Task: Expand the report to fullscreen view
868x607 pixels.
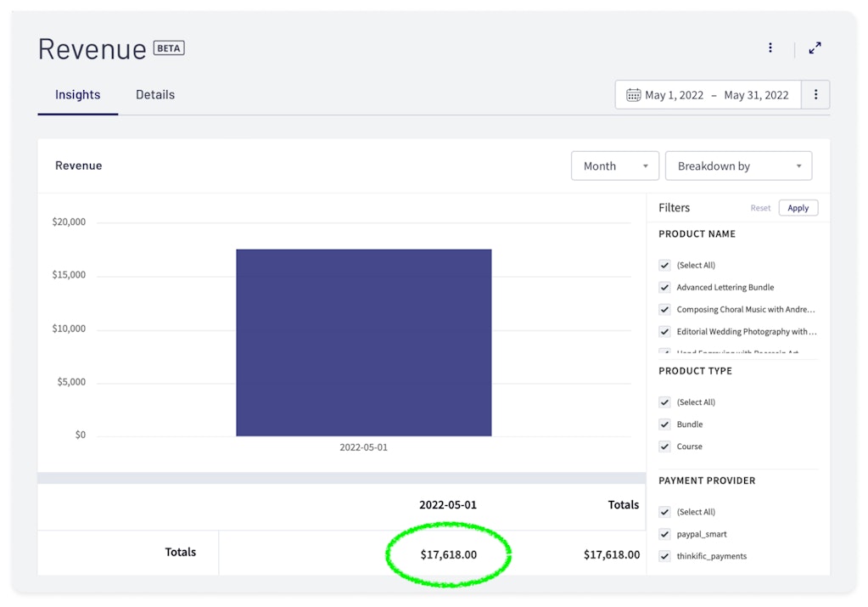Action: pos(815,48)
